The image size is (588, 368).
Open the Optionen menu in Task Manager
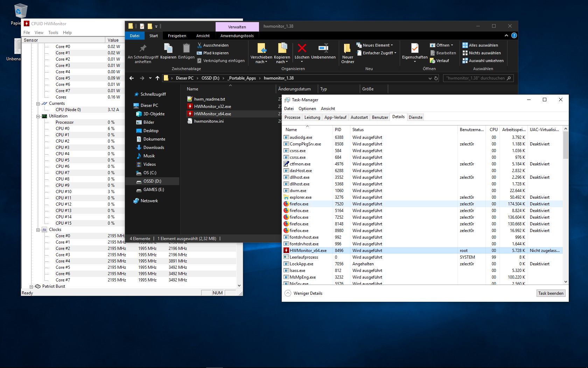pos(307,109)
